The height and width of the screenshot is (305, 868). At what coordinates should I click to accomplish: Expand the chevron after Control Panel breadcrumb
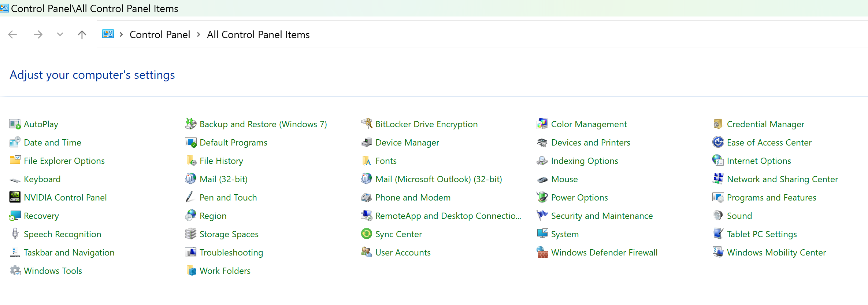[x=199, y=34]
